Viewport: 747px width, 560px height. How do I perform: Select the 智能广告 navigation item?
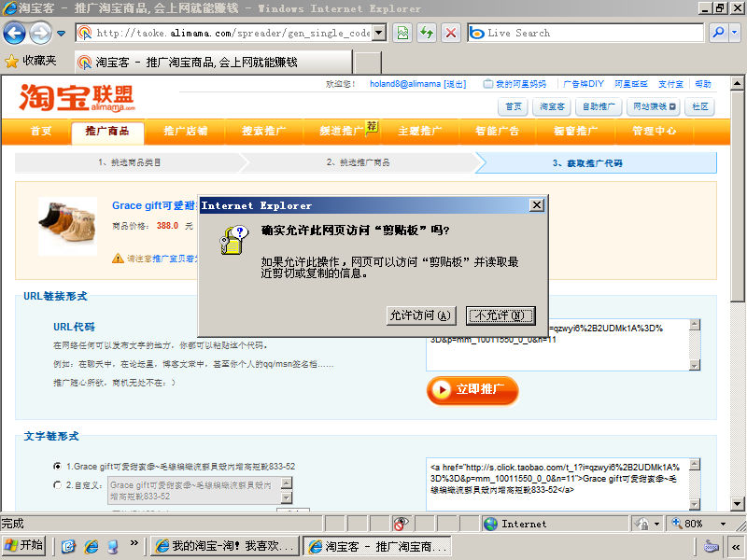coord(498,131)
